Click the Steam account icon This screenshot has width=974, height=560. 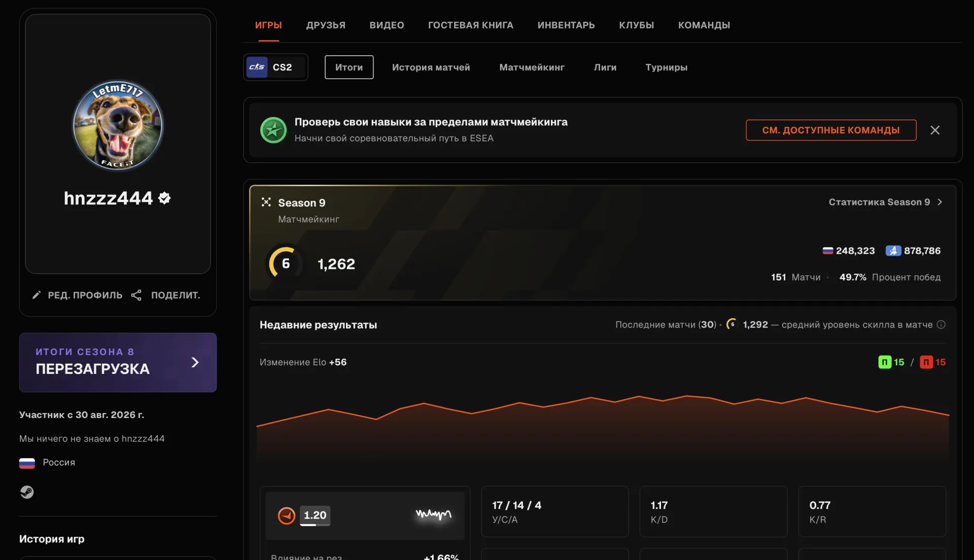click(x=27, y=492)
